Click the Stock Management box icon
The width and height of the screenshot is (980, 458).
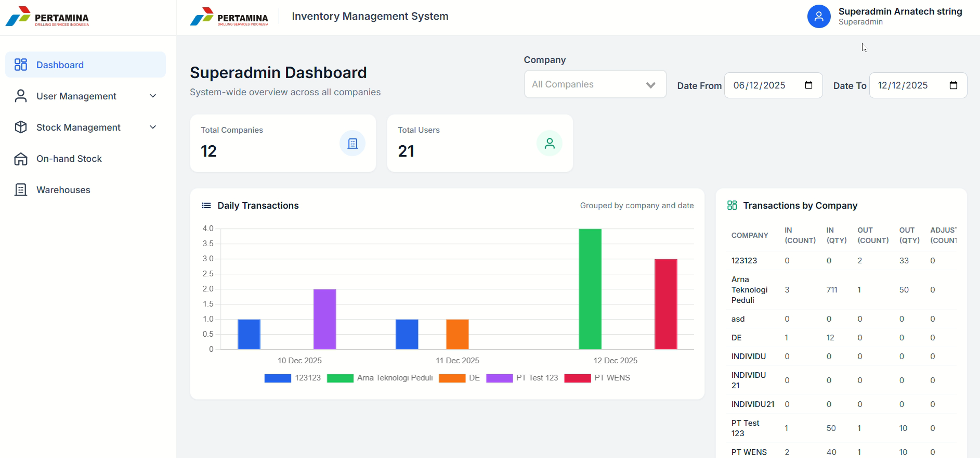[21, 127]
